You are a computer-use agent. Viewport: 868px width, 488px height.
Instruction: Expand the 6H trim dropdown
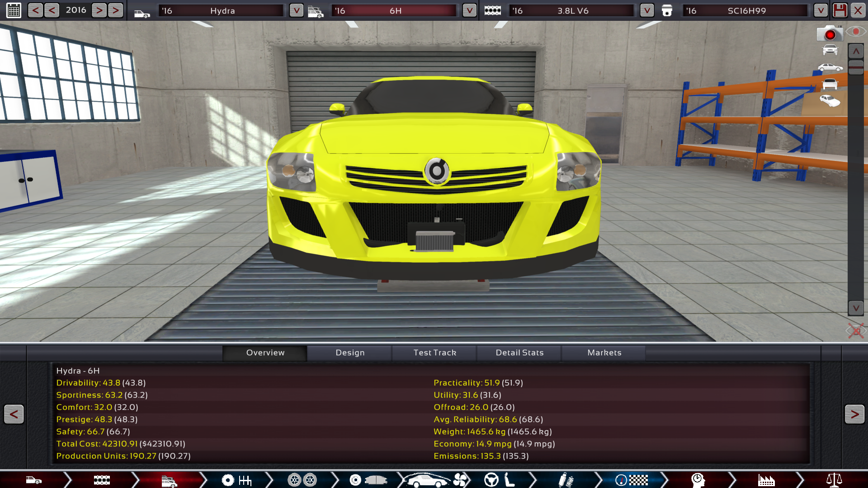coord(469,10)
